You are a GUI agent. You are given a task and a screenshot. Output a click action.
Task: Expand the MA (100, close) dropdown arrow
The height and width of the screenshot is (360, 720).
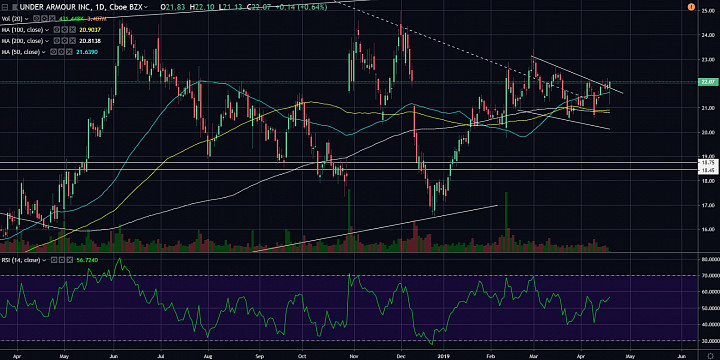tap(47, 30)
